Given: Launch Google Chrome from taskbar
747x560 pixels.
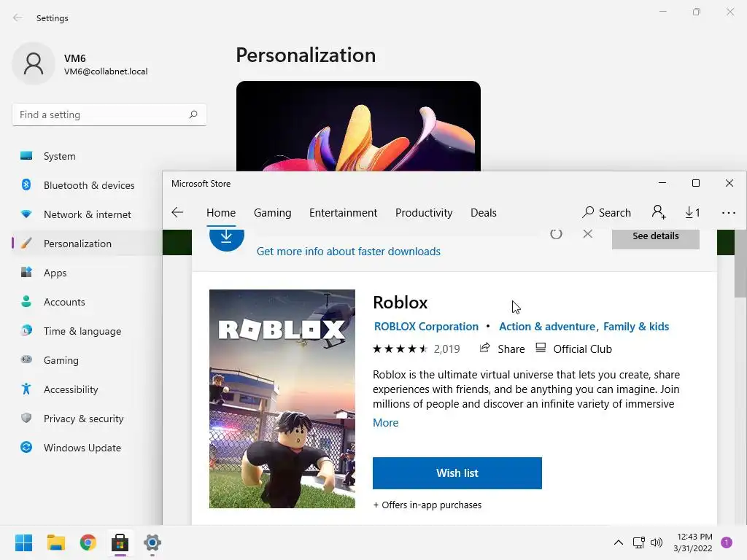Looking at the screenshot, I should tap(88, 542).
